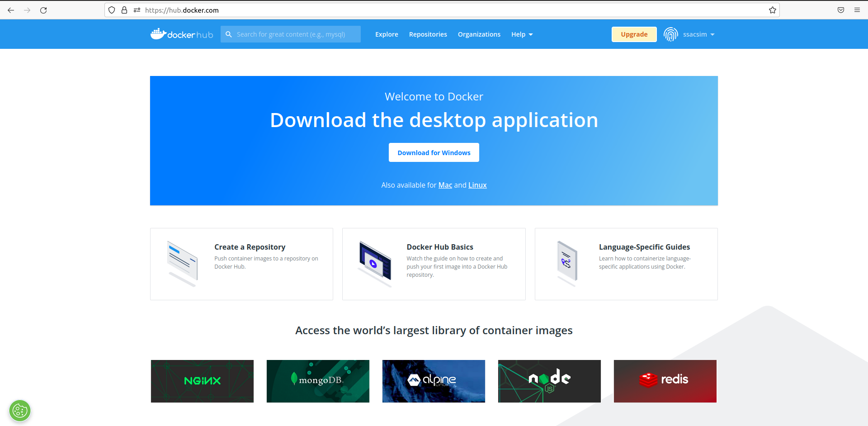The image size is (868, 426).
Task: Open Organizations in navigation
Action: pyautogui.click(x=479, y=34)
